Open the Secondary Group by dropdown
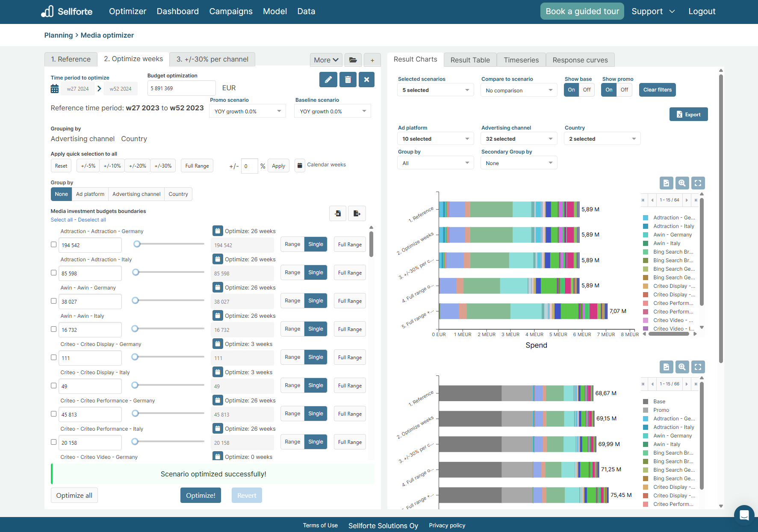 [x=519, y=163]
